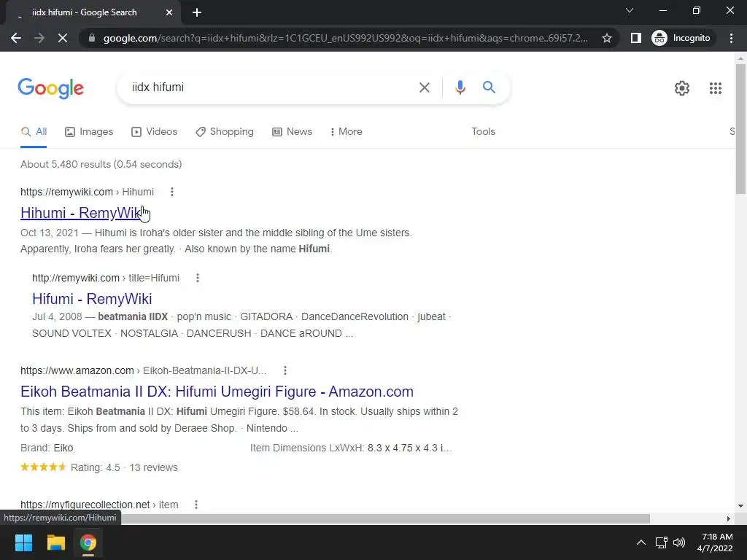Click the Rating: 4.5 · 13 reviews text
The image size is (747, 560).
pos(124,467)
